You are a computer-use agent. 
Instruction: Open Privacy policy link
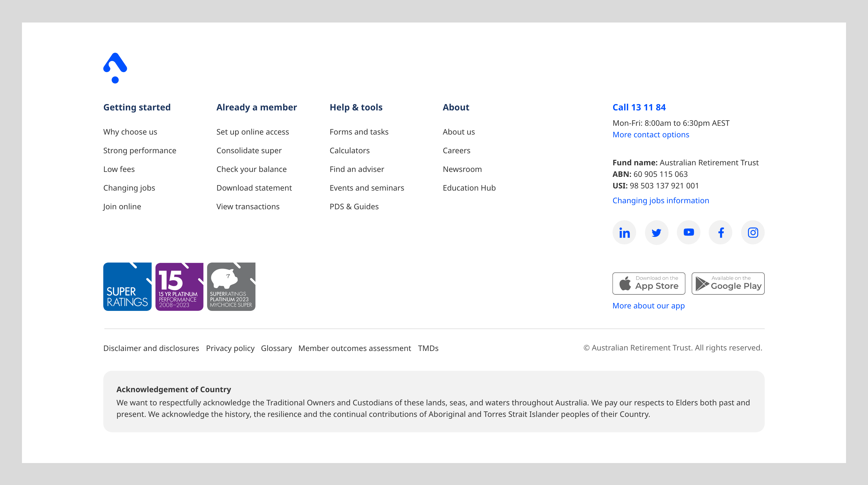[230, 348]
